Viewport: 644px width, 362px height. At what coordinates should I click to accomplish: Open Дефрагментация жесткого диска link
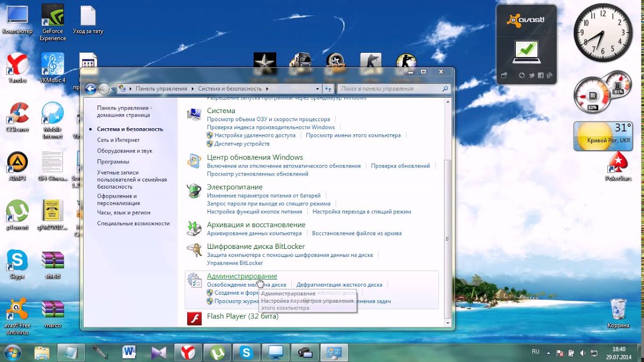click(x=339, y=285)
